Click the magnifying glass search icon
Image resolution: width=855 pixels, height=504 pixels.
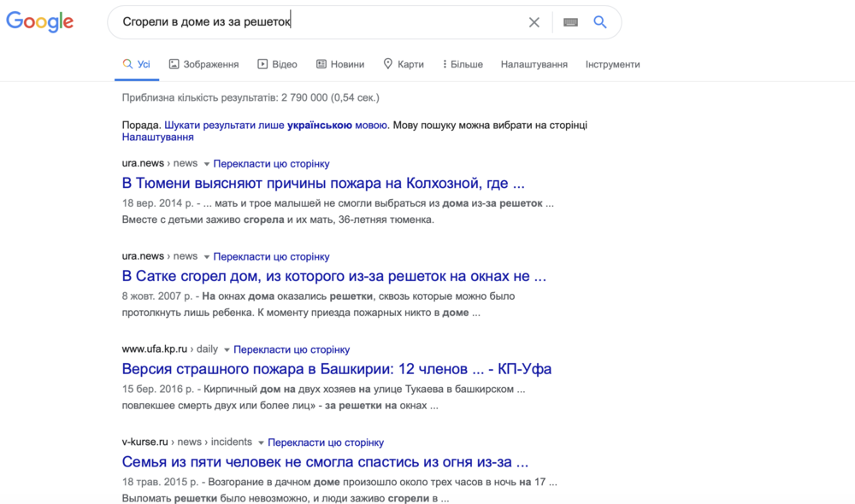(x=599, y=22)
